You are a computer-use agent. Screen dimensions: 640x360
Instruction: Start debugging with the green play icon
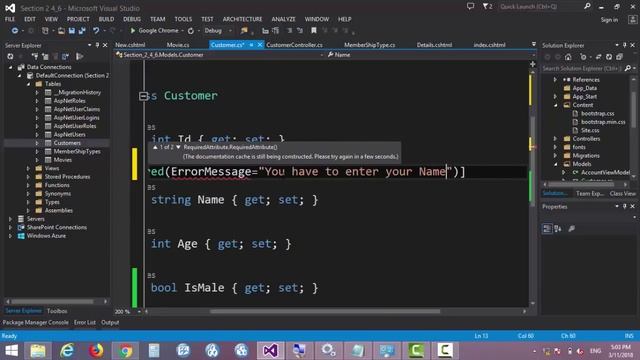[x=133, y=31]
